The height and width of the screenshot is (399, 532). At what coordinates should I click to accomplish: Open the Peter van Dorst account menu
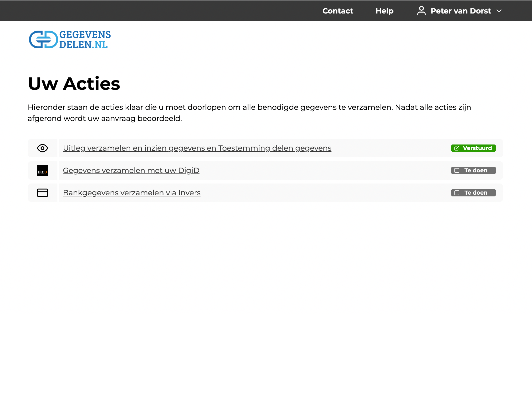click(460, 11)
